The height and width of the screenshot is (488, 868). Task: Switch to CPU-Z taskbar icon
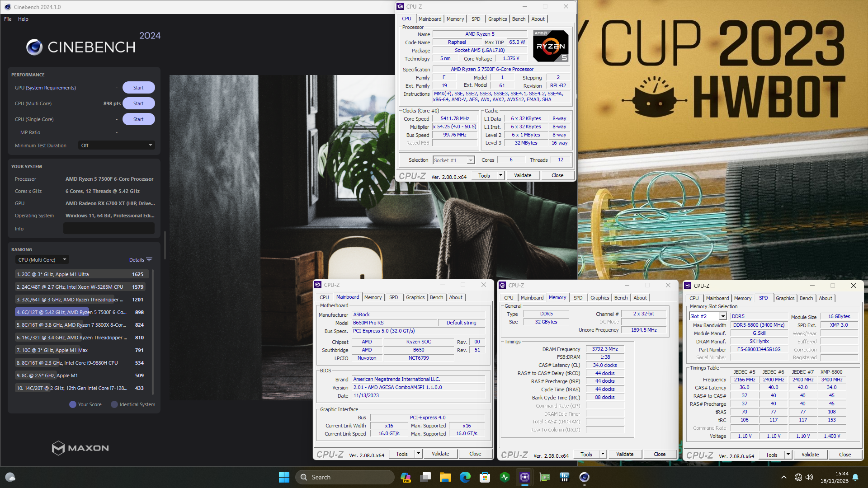[x=524, y=477]
